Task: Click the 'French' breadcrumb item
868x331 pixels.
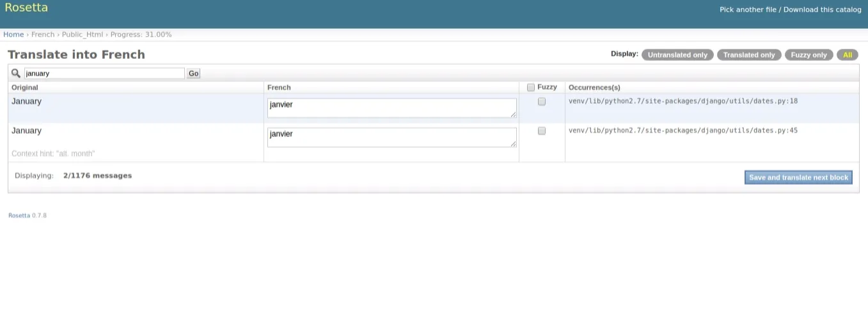Action: pyautogui.click(x=43, y=35)
